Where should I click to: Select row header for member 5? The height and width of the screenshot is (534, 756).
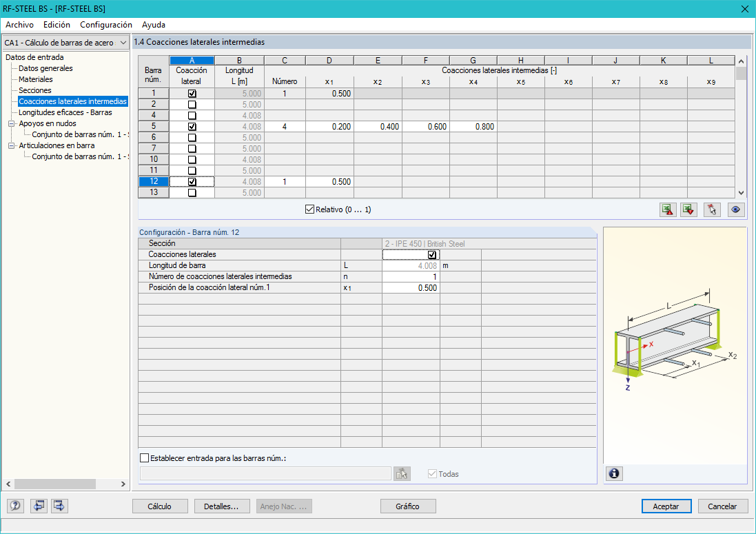click(x=153, y=126)
